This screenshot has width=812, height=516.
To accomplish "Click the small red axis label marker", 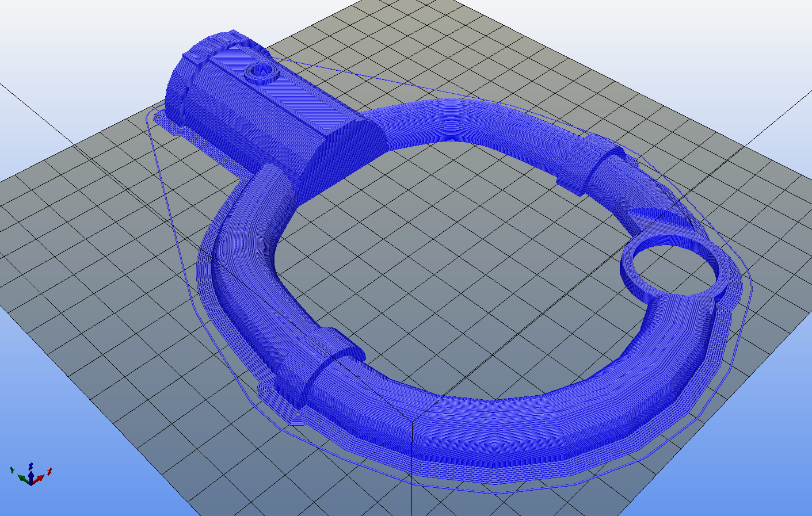I will [x=49, y=471].
